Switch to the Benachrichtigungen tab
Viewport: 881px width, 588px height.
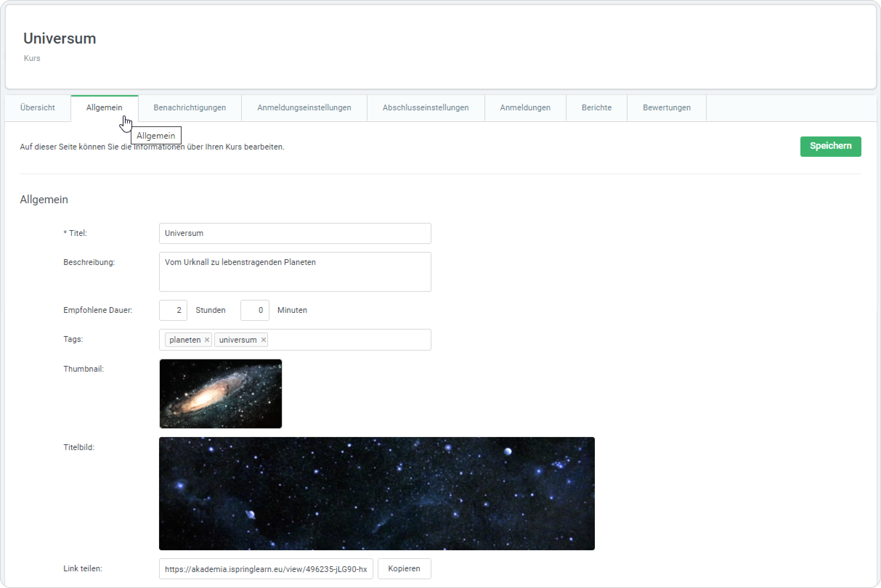(190, 108)
